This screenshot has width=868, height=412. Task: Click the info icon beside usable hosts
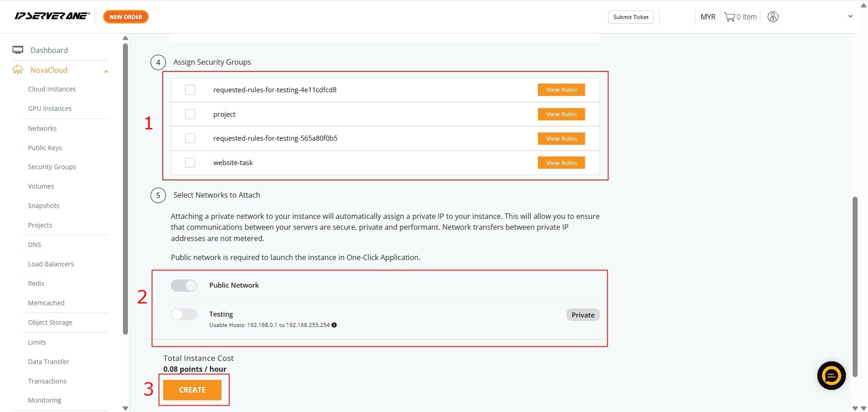[334, 325]
